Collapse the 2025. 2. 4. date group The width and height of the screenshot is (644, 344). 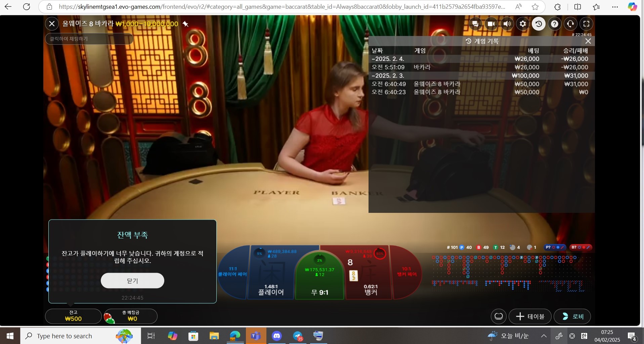(x=388, y=59)
